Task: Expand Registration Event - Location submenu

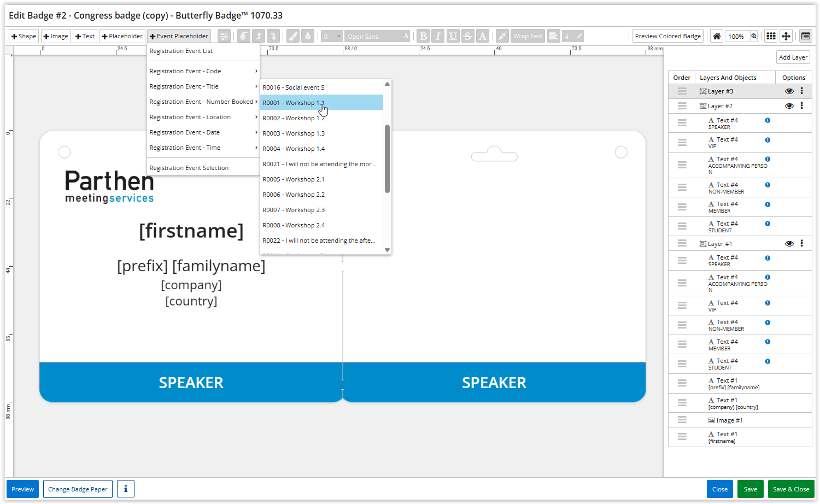Action: 203,117
